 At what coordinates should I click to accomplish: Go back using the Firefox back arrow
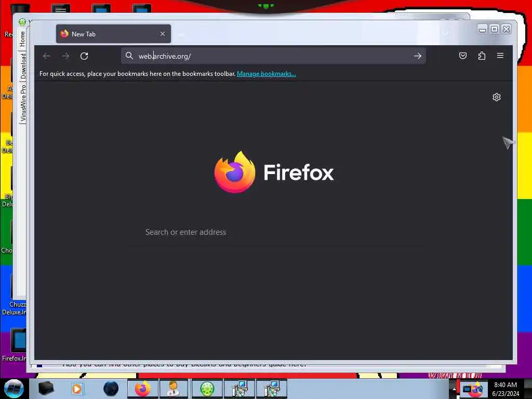(47, 56)
